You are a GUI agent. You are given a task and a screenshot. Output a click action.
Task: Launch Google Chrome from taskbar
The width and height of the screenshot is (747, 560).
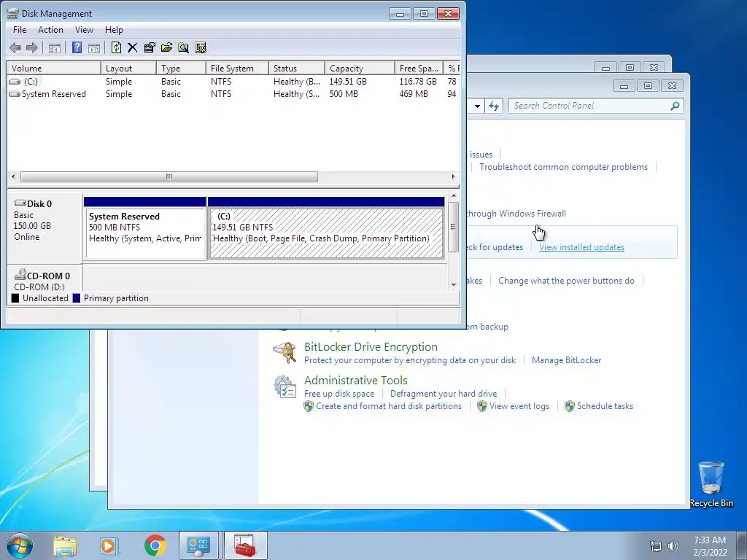(155, 545)
